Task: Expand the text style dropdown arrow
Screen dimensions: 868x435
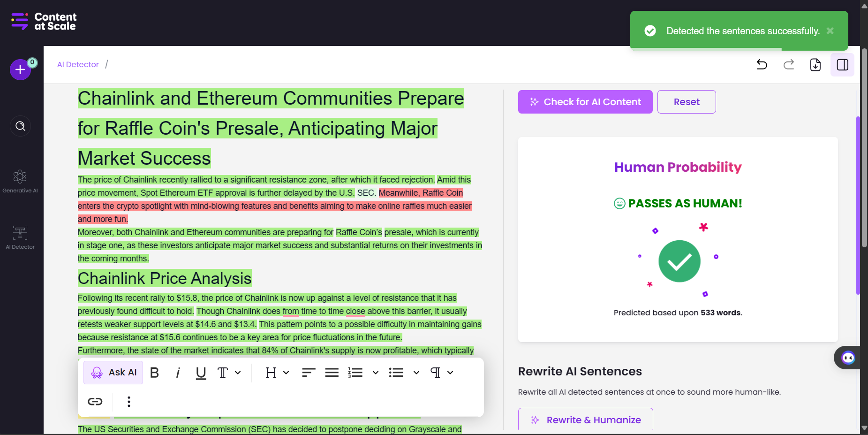Action: (x=238, y=373)
